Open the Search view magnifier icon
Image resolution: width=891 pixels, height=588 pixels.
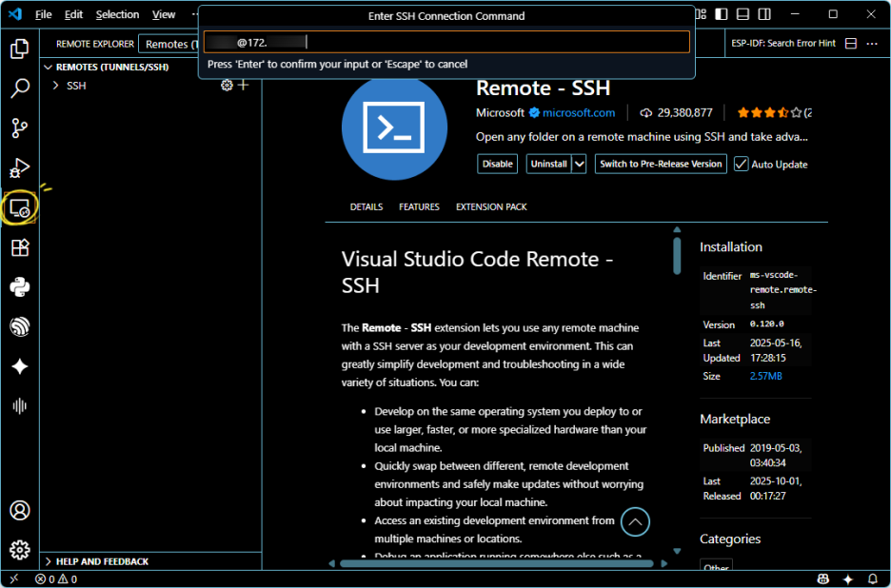tap(20, 88)
